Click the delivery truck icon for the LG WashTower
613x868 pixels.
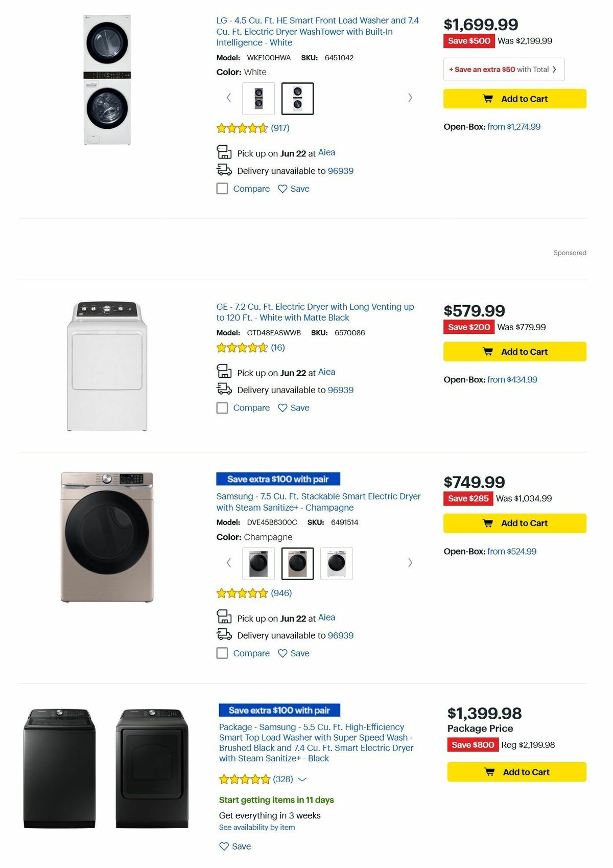223,170
